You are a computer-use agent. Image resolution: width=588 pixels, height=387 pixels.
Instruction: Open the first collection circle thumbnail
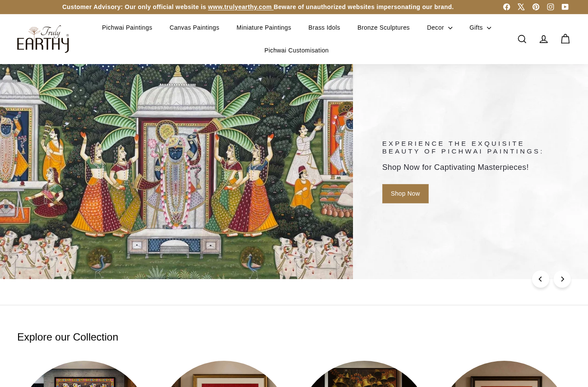point(84,374)
